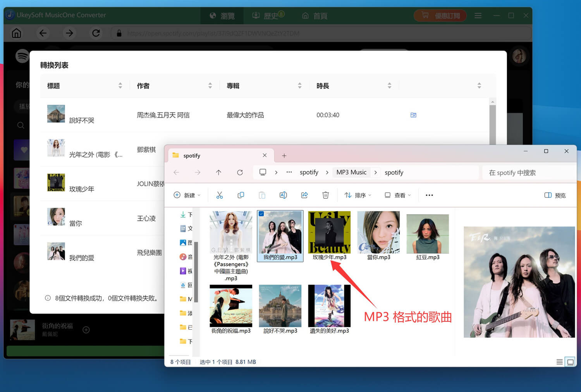Click the Rename icon in Explorer toolbar

tap(283, 195)
